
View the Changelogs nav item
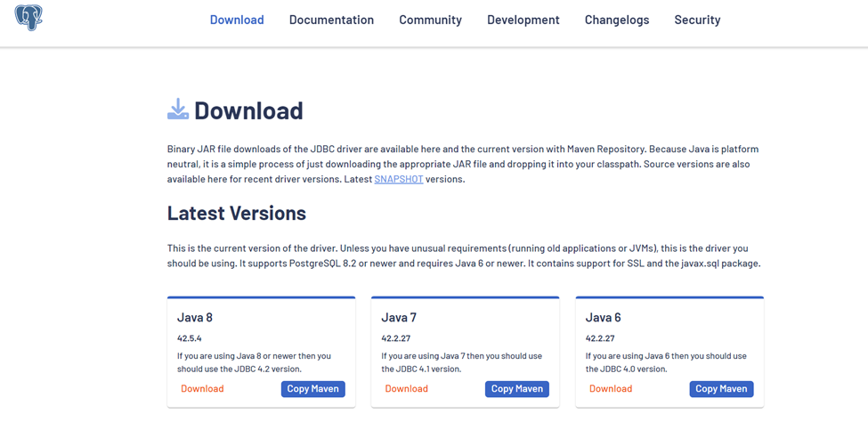[617, 20]
